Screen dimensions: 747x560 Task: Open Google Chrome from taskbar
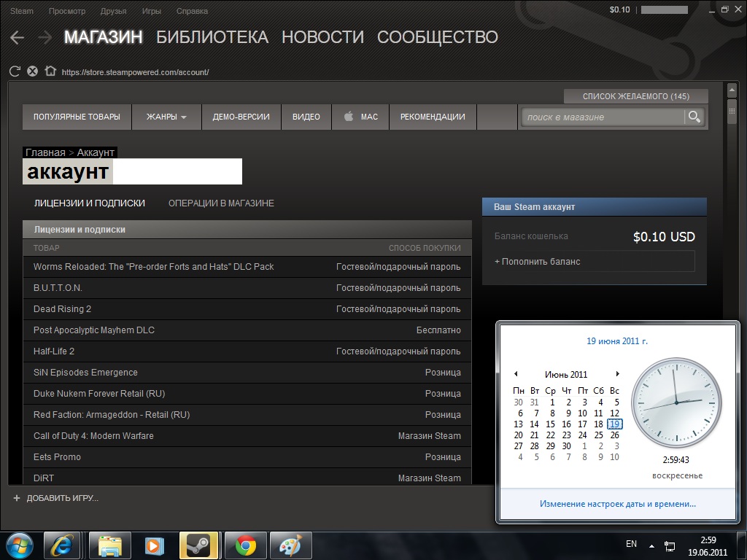[245, 545]
